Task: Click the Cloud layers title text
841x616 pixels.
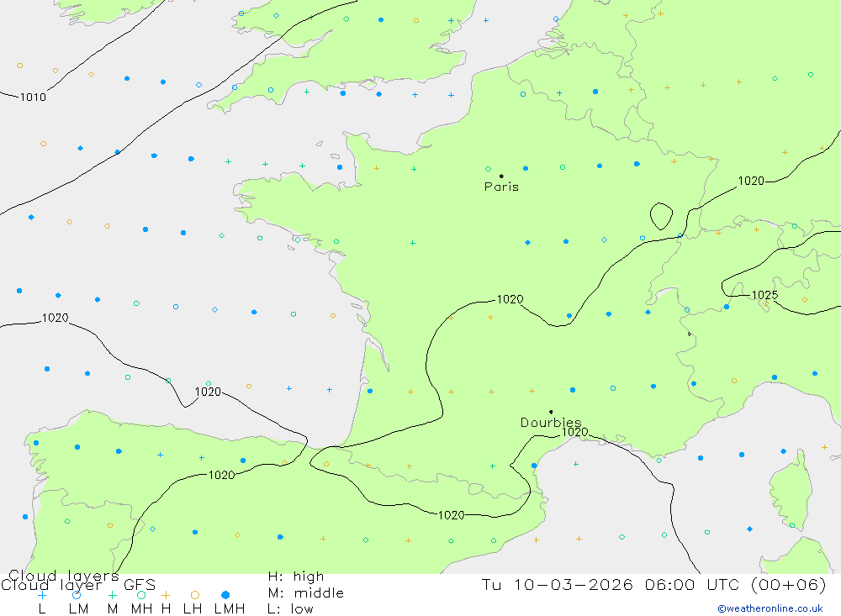Action: click(x=63, y=576)
